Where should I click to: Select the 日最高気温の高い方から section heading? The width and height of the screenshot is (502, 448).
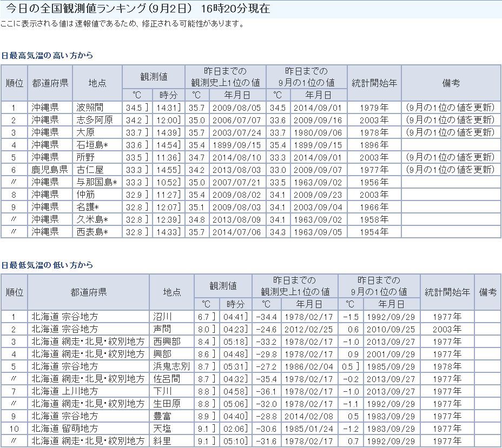tap(48, 56)
